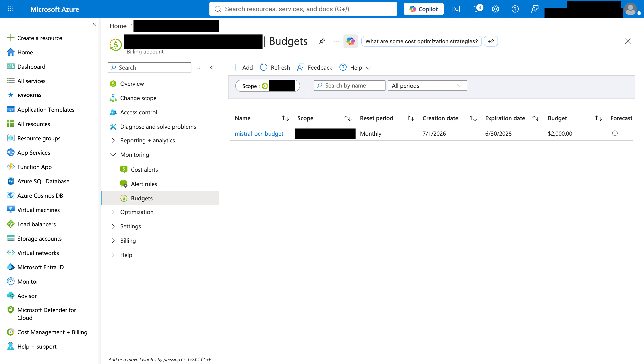Viewport: 644px width, 364px height.
Task: Open portal settings gear
Action: point(495,9)
